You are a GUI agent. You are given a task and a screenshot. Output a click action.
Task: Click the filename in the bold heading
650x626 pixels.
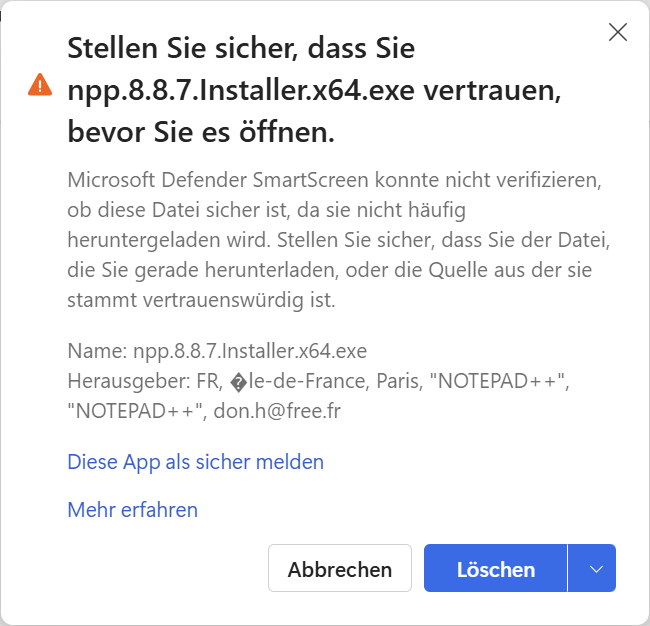click(240, 89)
